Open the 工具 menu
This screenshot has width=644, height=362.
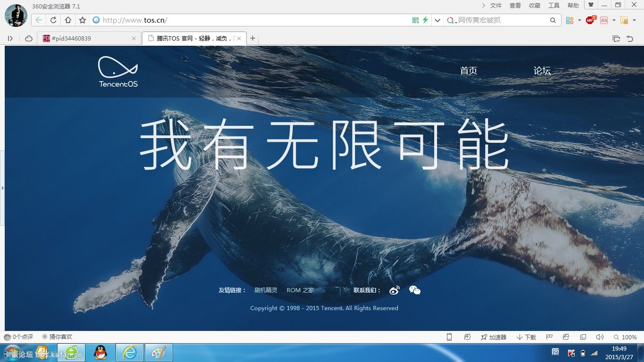[x=553, y=6]
